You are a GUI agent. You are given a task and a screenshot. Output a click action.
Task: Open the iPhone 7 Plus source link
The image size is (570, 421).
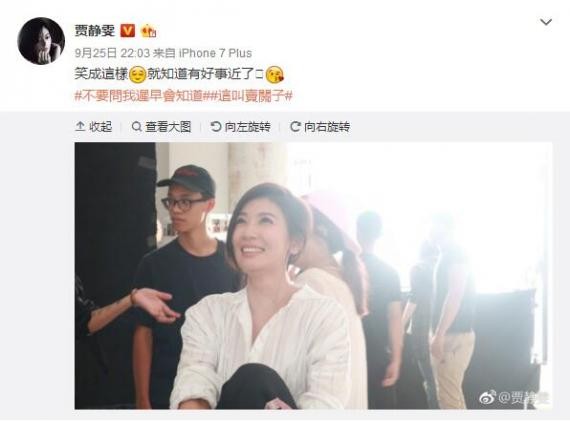pos(215,53)
